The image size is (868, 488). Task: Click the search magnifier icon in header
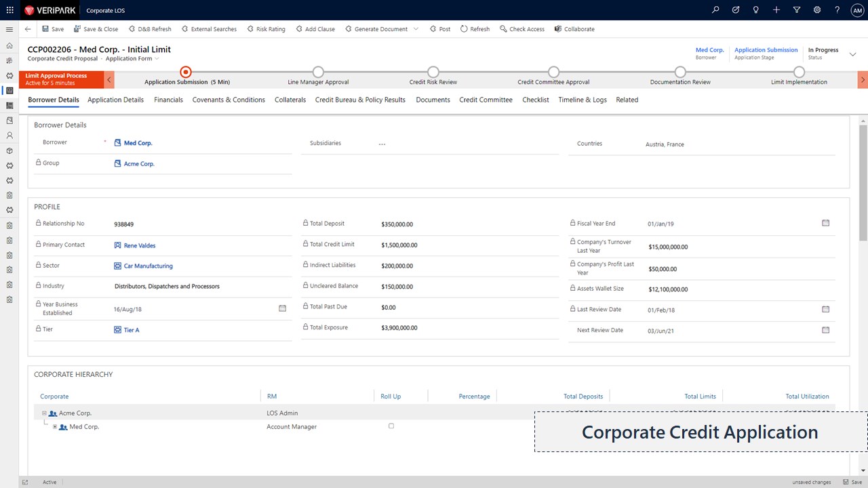[715, 10]
